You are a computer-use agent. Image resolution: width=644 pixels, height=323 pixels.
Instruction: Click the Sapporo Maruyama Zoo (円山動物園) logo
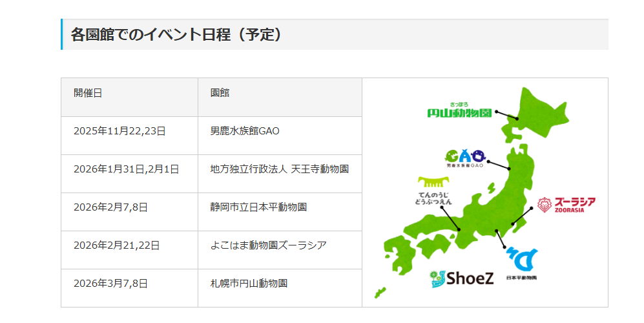[459, 111]
